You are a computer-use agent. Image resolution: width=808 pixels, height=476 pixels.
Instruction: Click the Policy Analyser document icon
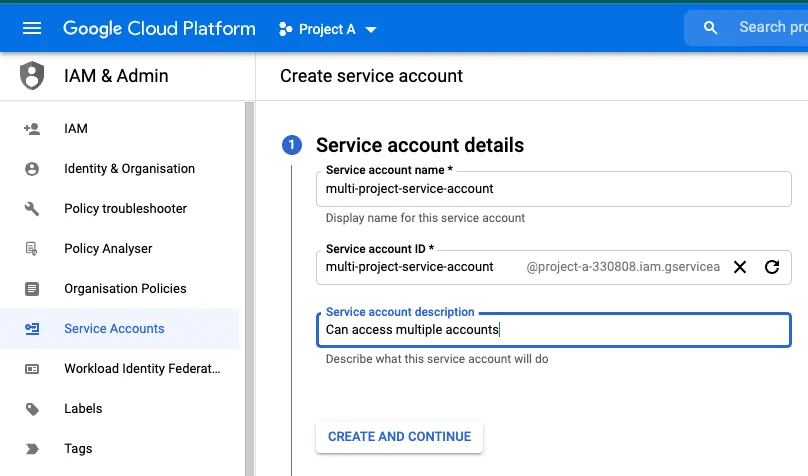[x=32, y=249]
